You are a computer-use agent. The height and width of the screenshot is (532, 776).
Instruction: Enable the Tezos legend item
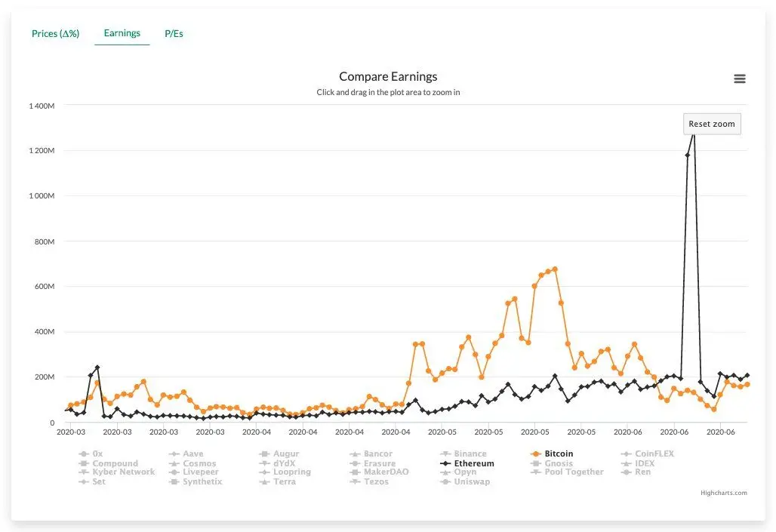[377, 481]
